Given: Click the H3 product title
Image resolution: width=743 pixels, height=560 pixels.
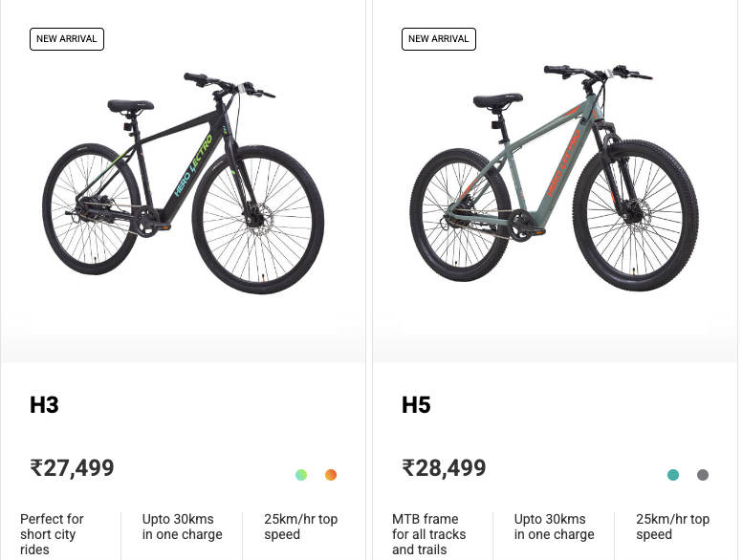Looking at the screenshot, I should [x=44, y=405].
